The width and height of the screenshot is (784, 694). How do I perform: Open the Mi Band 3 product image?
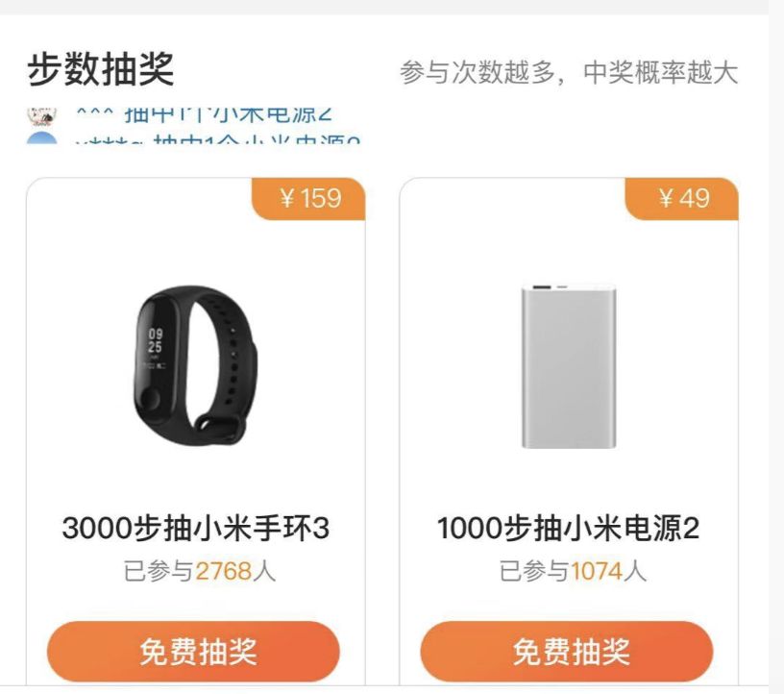[195, 365]
